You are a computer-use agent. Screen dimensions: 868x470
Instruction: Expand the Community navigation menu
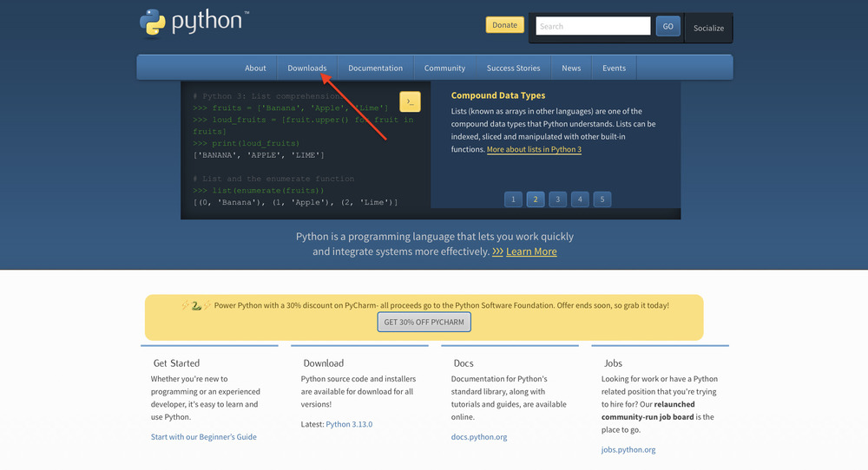[444, 68]
